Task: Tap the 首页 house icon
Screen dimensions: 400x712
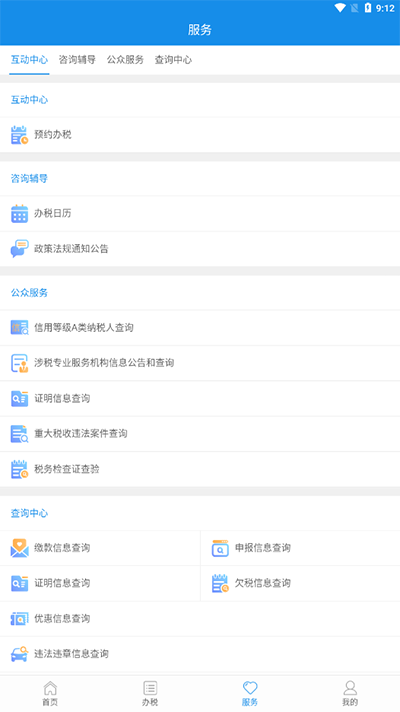Action: pyautogui.click(x=50, y=687)
